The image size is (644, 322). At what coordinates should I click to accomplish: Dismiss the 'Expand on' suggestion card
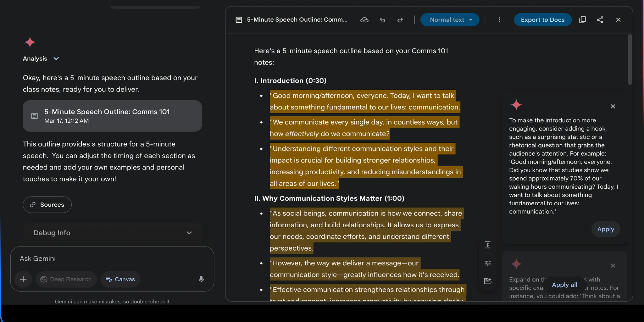click(x=613, y=266)
